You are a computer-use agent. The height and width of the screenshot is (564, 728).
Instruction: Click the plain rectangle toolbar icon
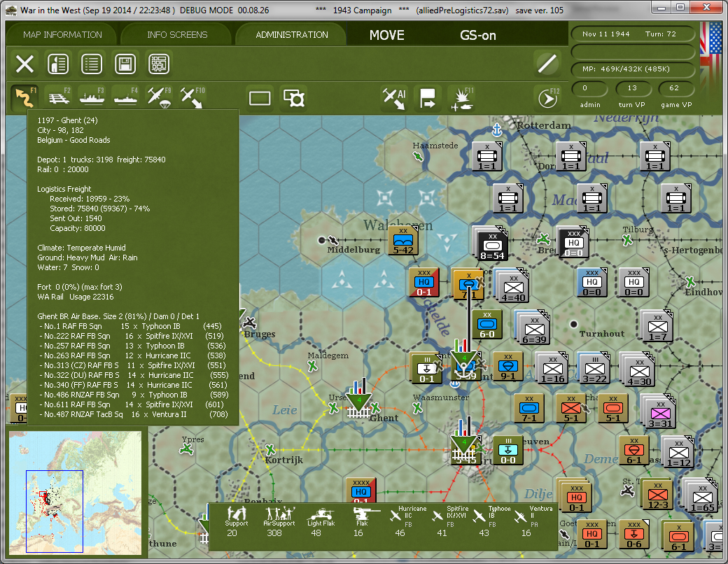260,99
